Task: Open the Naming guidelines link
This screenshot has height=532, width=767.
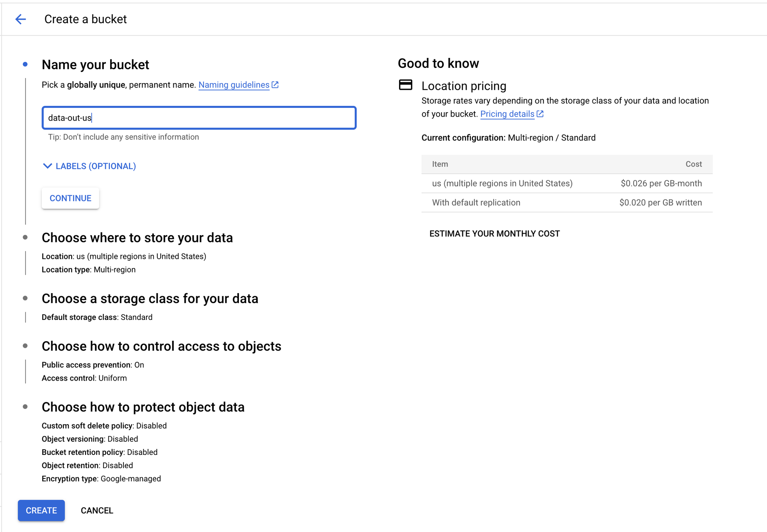Action: [234, 85]
